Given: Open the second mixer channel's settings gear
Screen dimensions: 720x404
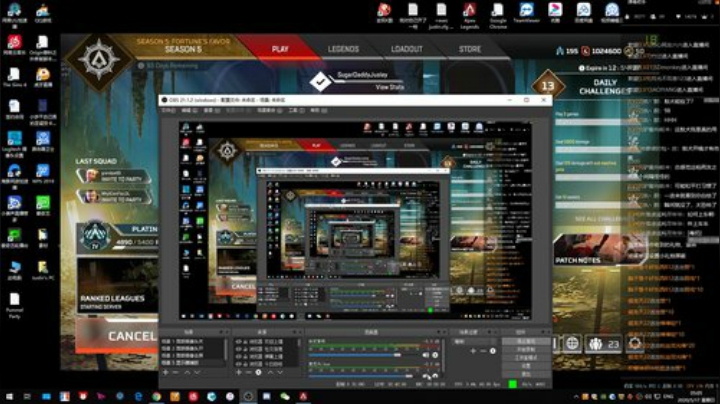Looking at the screenshot, I should 435,376.
